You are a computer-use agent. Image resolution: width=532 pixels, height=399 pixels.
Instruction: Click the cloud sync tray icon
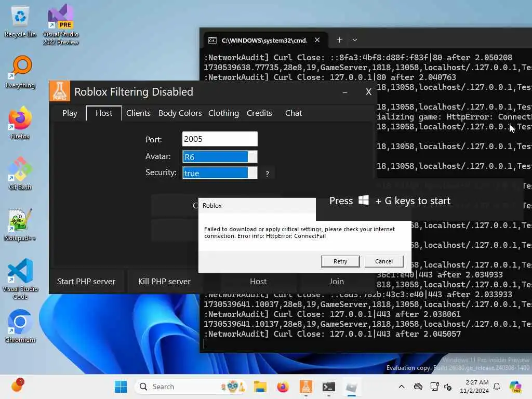pos(418,387)
